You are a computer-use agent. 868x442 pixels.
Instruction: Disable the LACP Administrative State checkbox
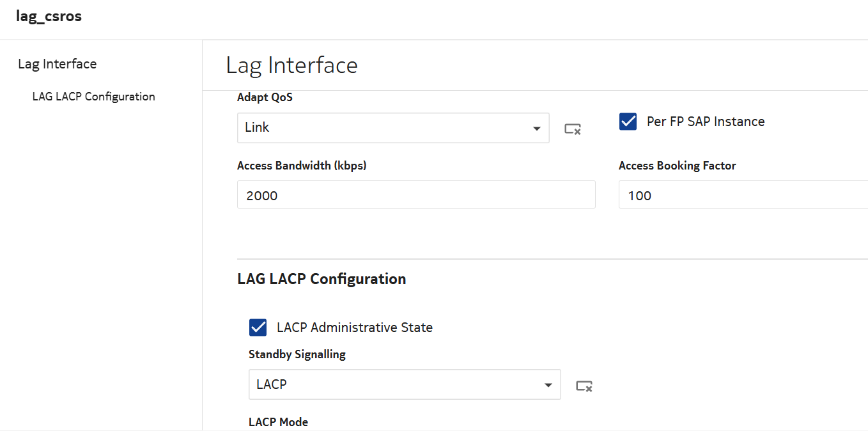pyautogui.click(x=258, y=328)
